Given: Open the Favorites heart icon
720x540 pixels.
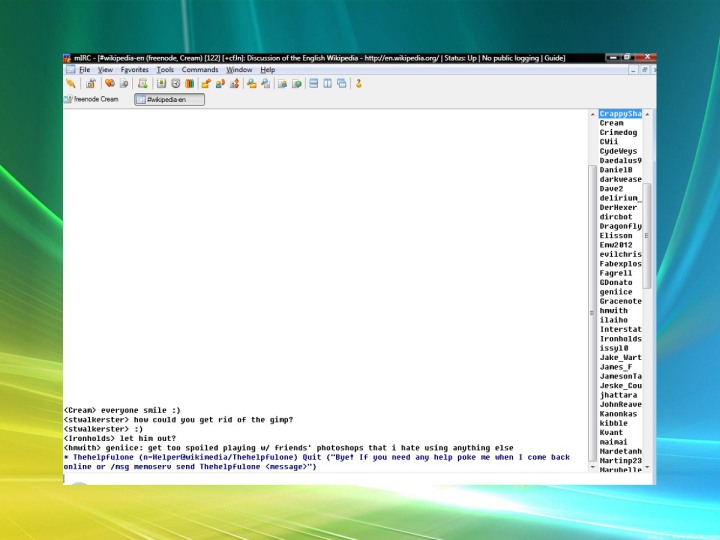Looking at the screenshot, I should coord(109,84).
